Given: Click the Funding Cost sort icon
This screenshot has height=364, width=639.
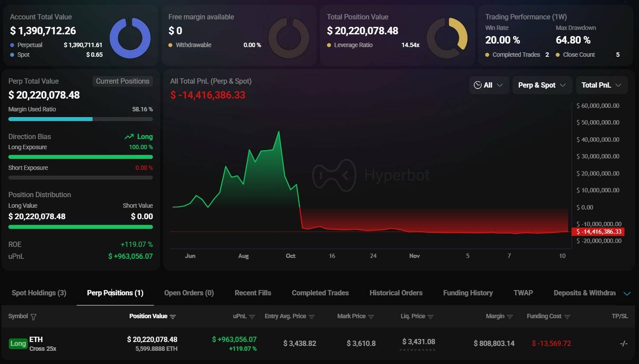Looking at the screenshot, I should coord(567,316).
